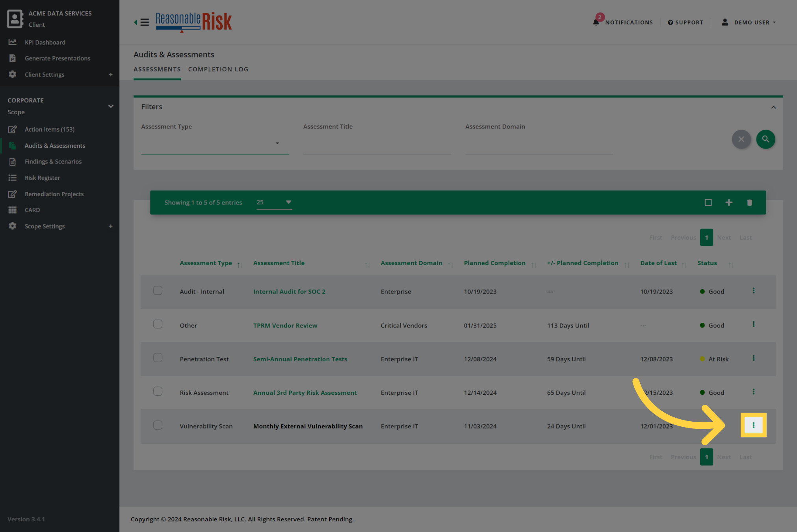Check the Risk Assessment row checkbox

(158, 391)
